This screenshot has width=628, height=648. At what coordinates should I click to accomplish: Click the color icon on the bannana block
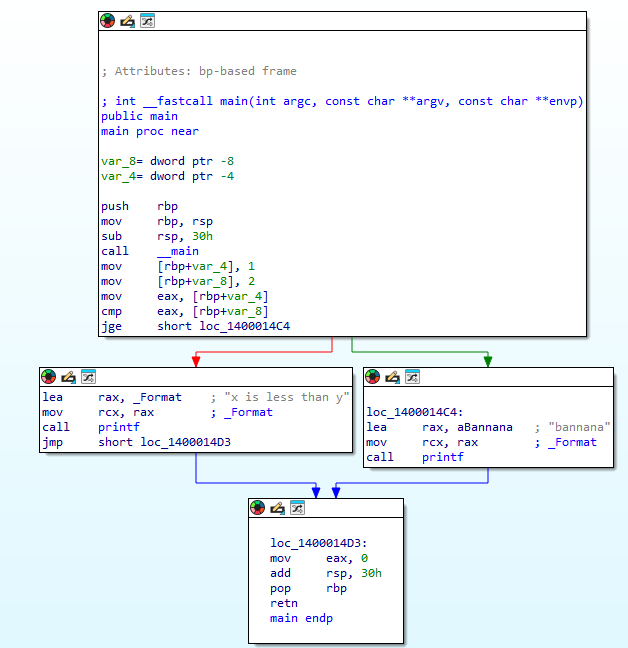(x=373, y=377)
